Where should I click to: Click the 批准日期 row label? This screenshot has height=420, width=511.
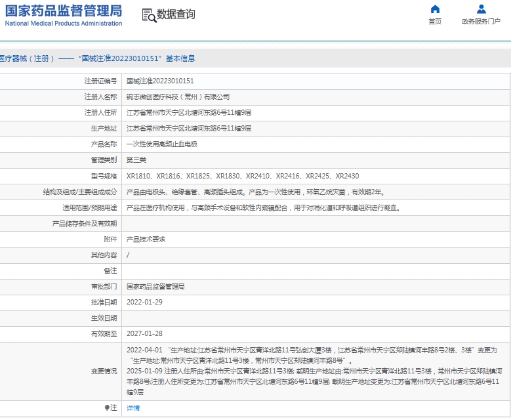pos(104,302)
